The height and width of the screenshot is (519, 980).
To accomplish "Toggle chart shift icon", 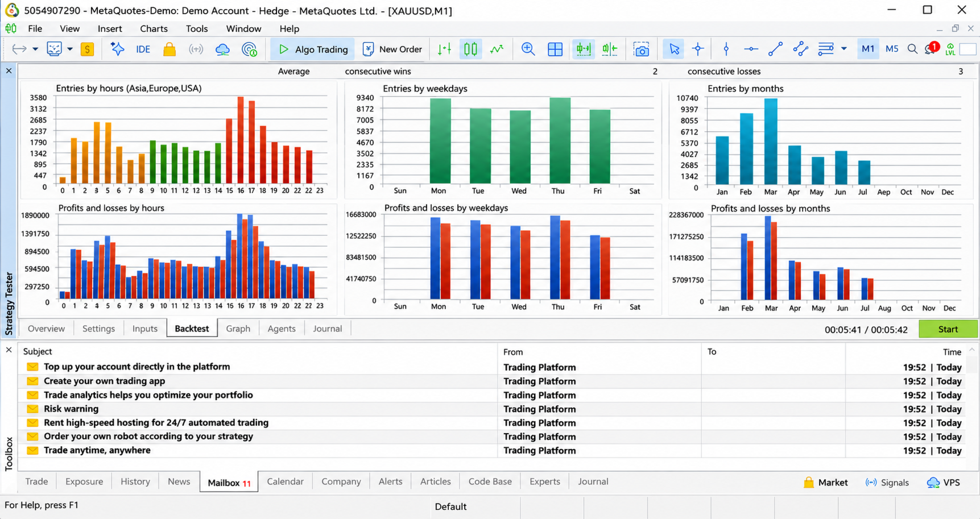I will (x=609, y=49).
